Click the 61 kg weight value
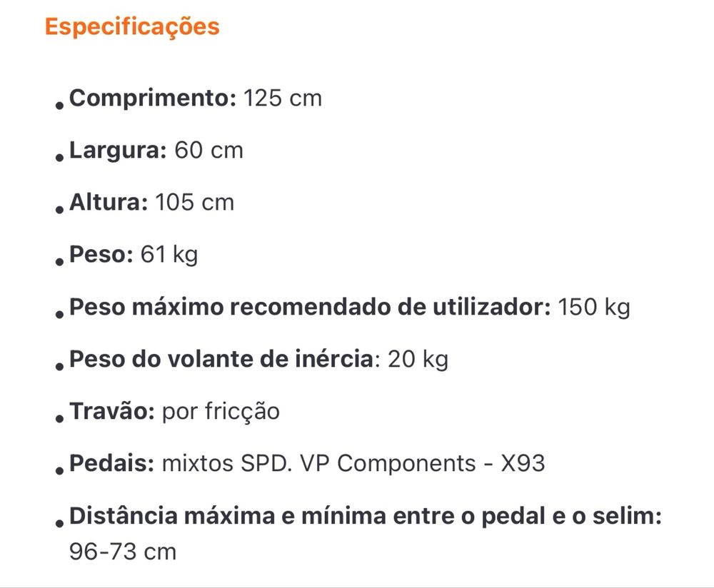This screenshot has width=714, height=588. 169,255
